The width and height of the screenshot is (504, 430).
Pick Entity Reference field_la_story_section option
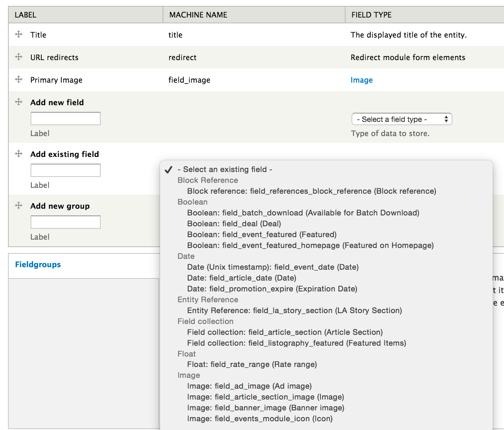click(294, 310)
